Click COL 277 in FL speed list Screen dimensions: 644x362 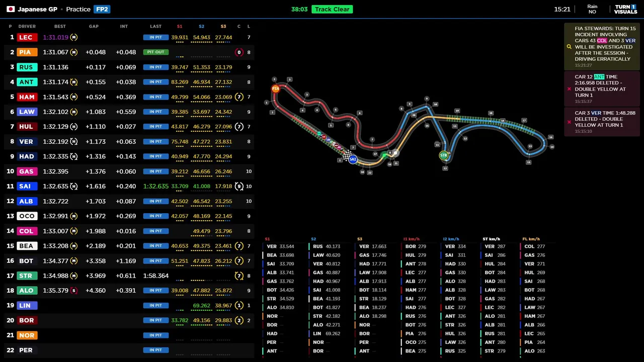point(534,246)
